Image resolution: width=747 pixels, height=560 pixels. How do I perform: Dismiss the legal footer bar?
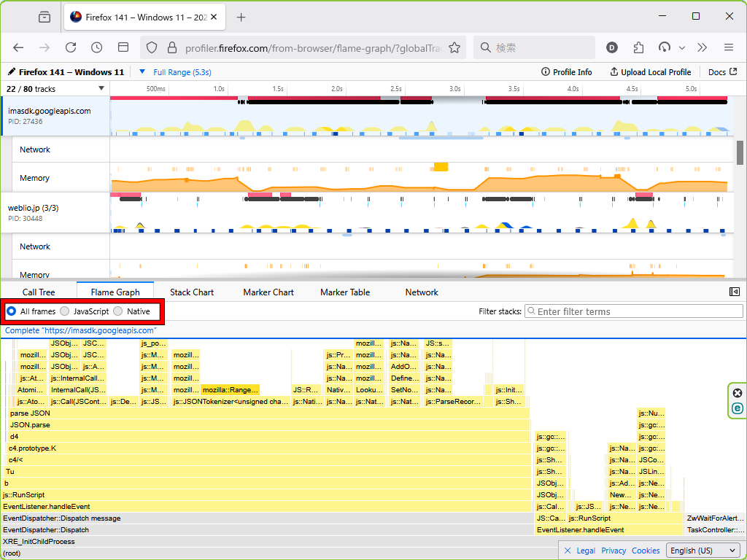568,551
